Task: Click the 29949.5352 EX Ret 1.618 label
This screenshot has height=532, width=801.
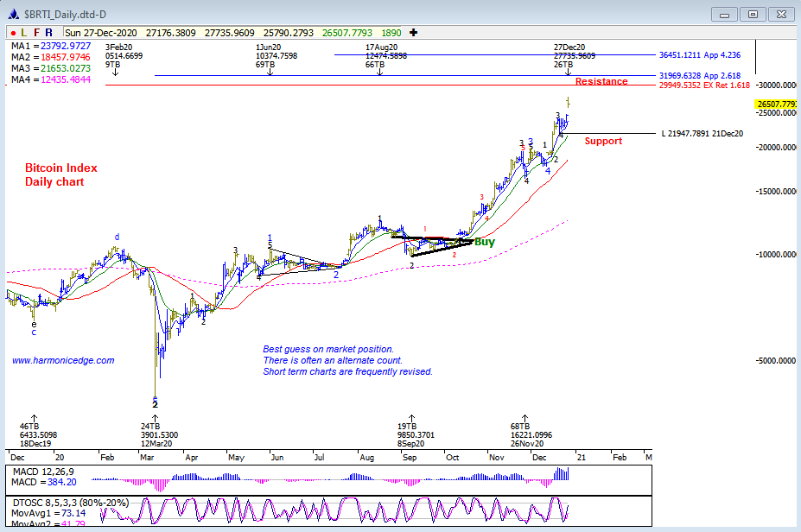Action: [x=704, y=85]
